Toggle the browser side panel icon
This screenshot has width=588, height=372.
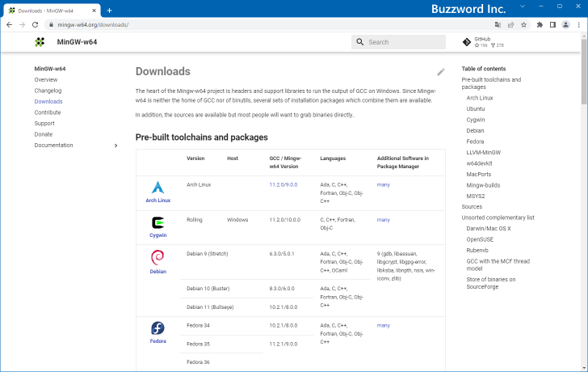[552, 25]
